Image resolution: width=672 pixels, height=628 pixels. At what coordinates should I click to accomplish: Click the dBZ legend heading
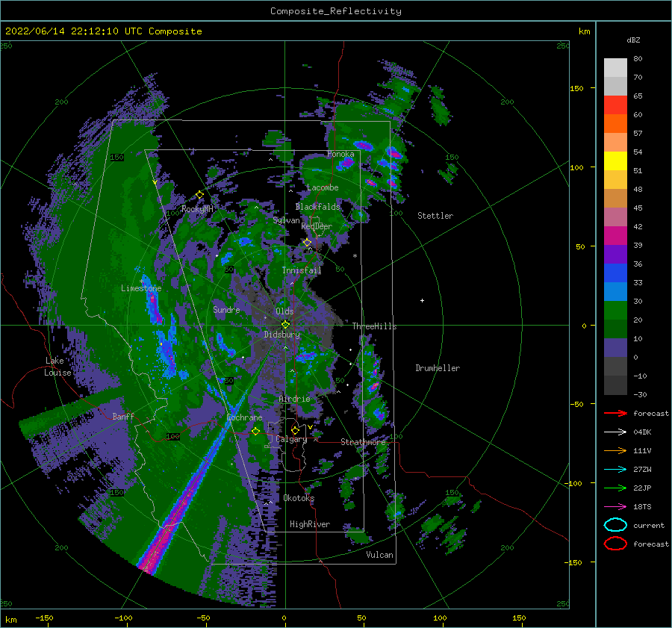[x=633, y=40]
